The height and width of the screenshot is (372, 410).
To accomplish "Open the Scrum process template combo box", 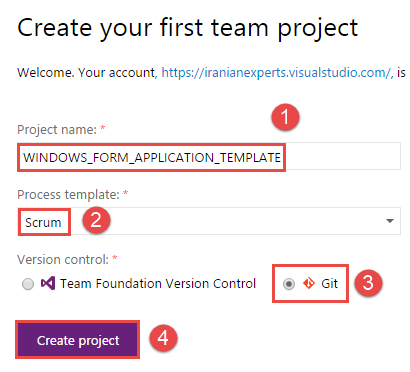I will pyautogui.click(x=209, y=221).
